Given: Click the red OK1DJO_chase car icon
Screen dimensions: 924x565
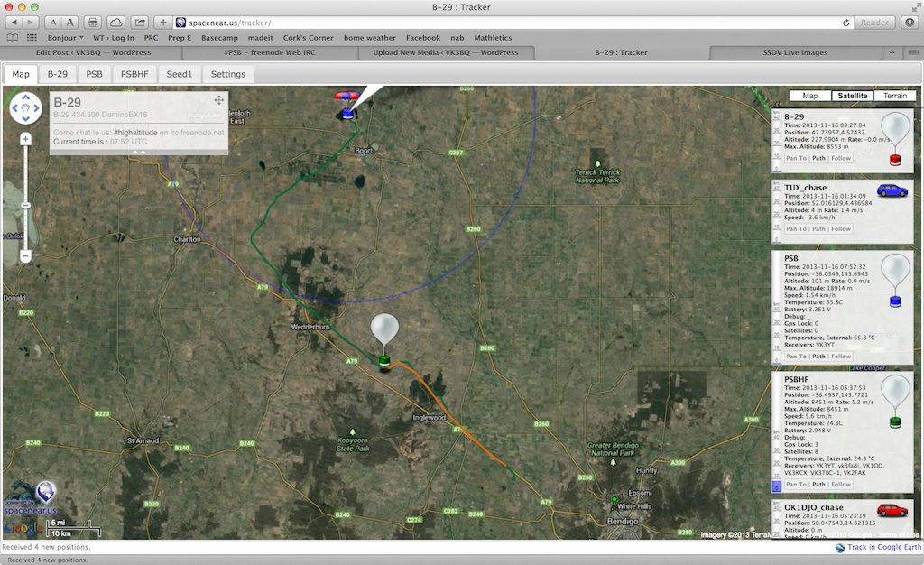Looking at the screenshot, I should click(x=892, y=510).
